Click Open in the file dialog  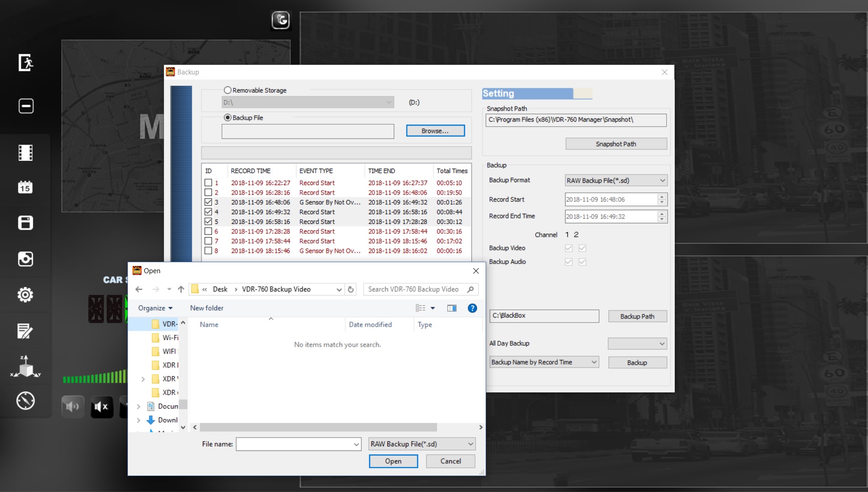[393, 461]
